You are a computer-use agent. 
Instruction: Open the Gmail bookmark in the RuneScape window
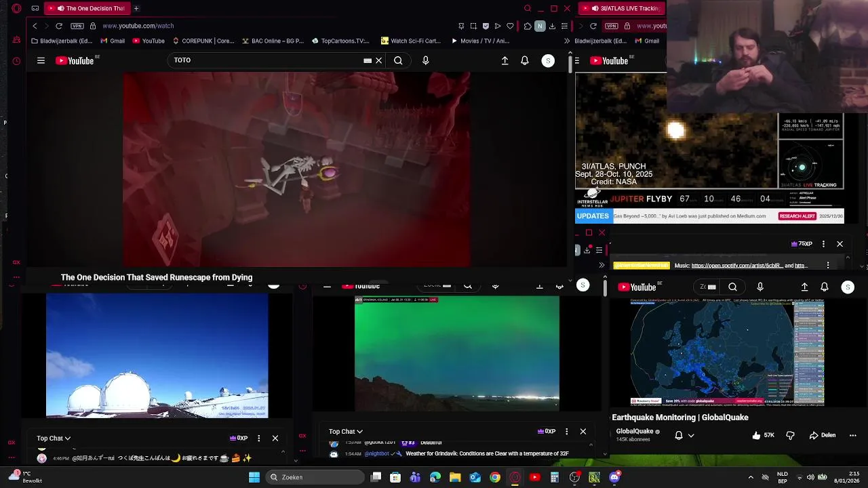pos(113,41)
